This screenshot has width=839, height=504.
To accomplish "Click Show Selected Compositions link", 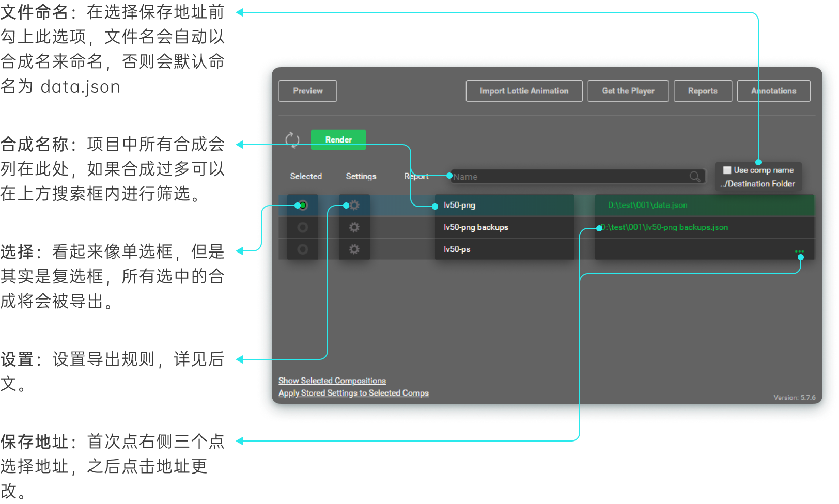I will (332, 381).
